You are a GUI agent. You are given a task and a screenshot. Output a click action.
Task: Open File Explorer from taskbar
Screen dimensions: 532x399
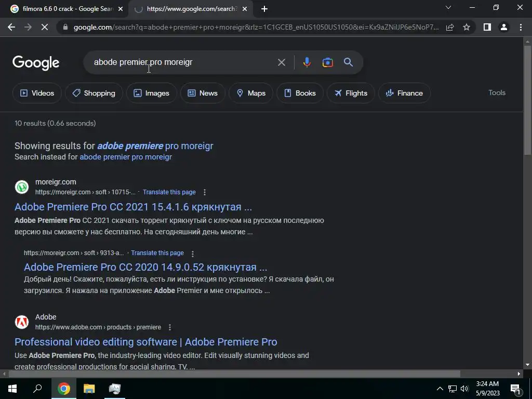[89, 389]
